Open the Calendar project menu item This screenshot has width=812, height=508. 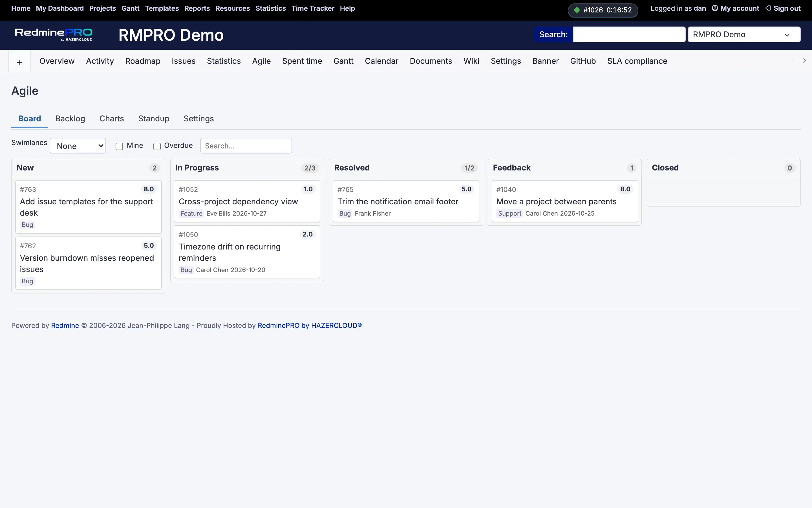click(381, 61)
